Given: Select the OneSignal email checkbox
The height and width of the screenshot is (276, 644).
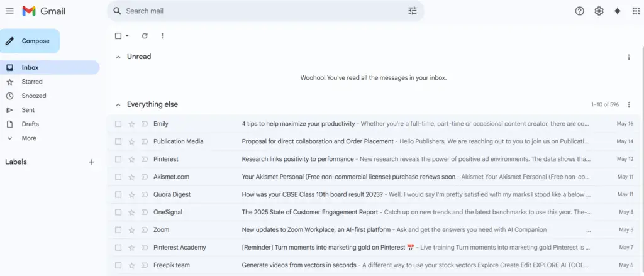Looking at the screenshot, I should click(118, 212).
